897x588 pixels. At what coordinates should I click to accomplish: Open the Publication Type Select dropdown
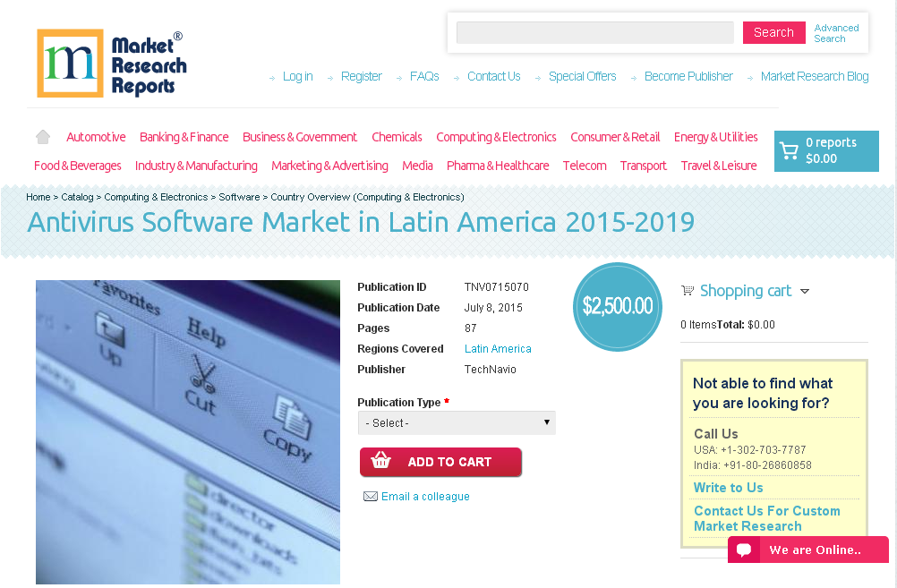457,422
